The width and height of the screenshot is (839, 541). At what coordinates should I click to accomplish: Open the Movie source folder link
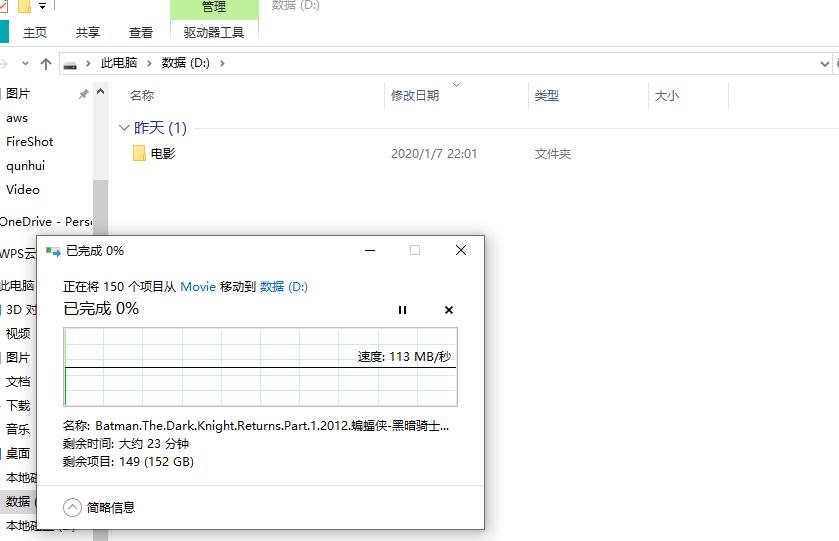coord(198,287)
